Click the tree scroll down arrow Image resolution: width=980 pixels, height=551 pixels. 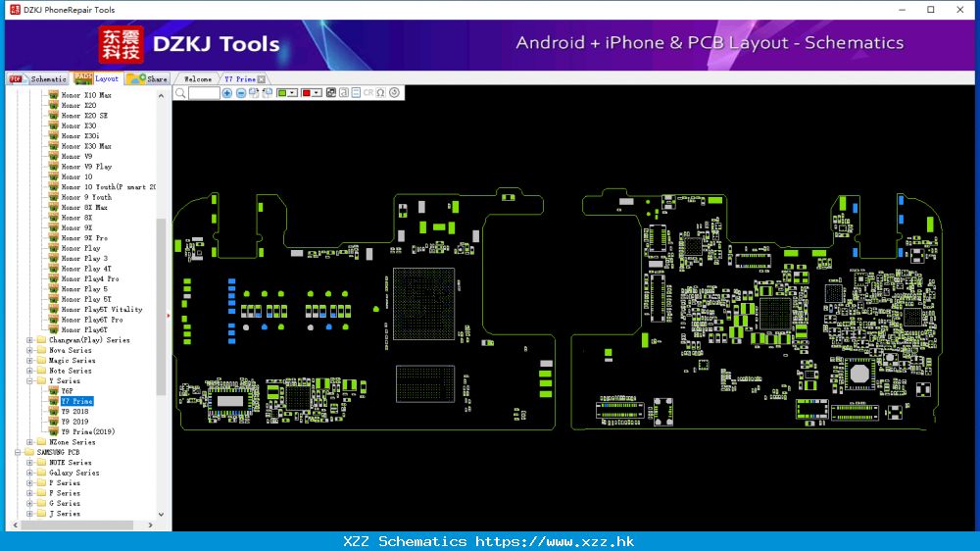(x=162, y=515)
